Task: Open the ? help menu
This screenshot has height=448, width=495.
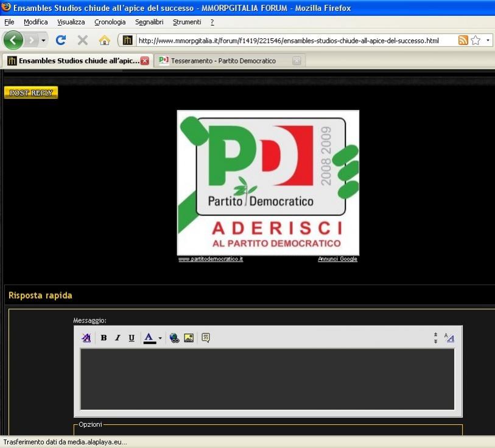Action: [212, 22]
